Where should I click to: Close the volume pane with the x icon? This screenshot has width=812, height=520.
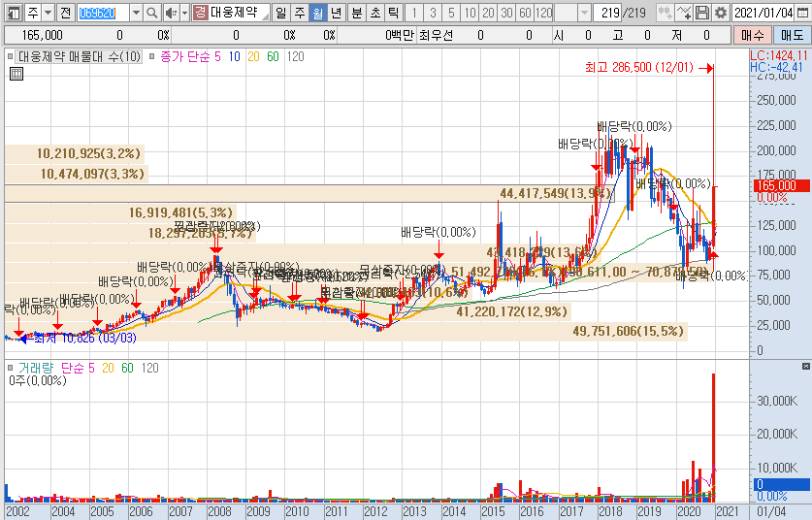806,367
